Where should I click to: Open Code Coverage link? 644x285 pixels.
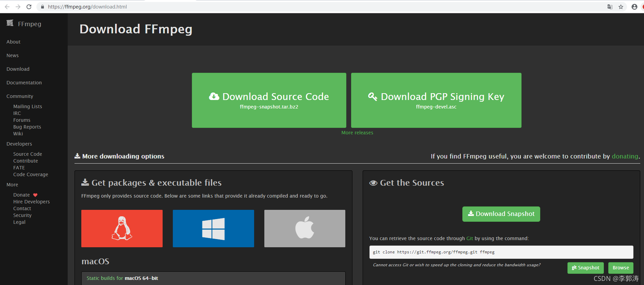click(x=31, y=174)
